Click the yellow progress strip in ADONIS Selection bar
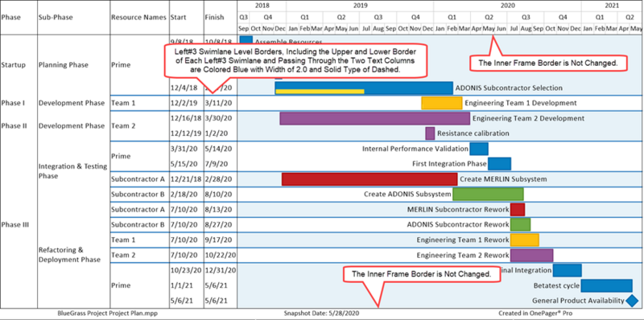 coord(320,92)
